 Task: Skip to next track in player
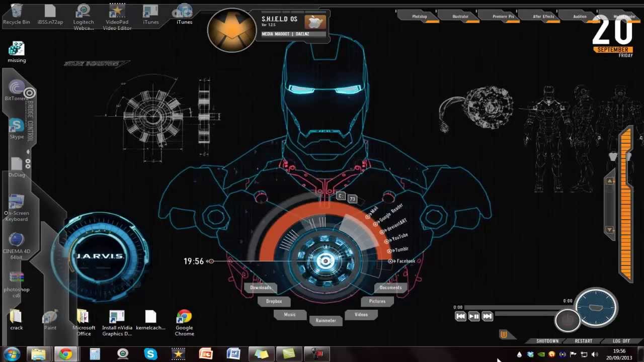coord(488,316)
